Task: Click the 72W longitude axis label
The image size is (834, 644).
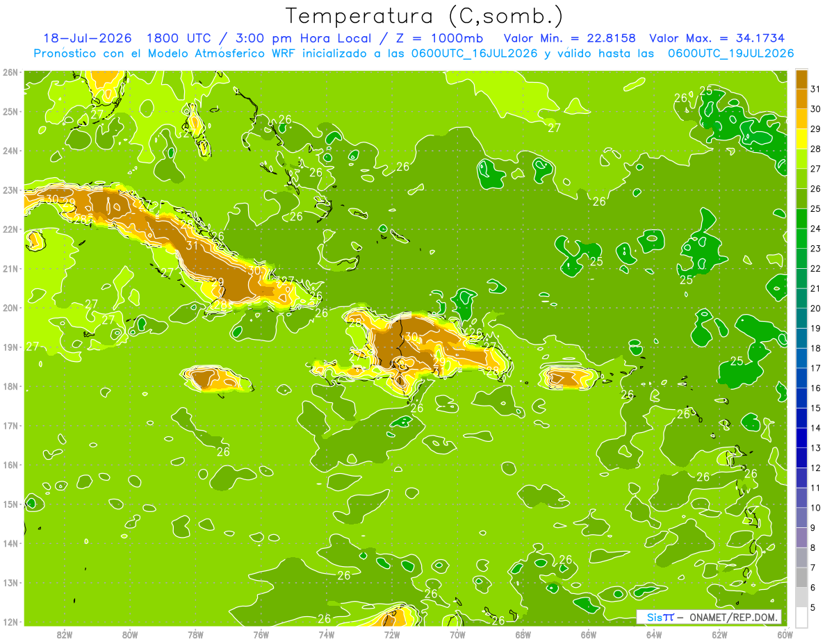Action: 392,634
